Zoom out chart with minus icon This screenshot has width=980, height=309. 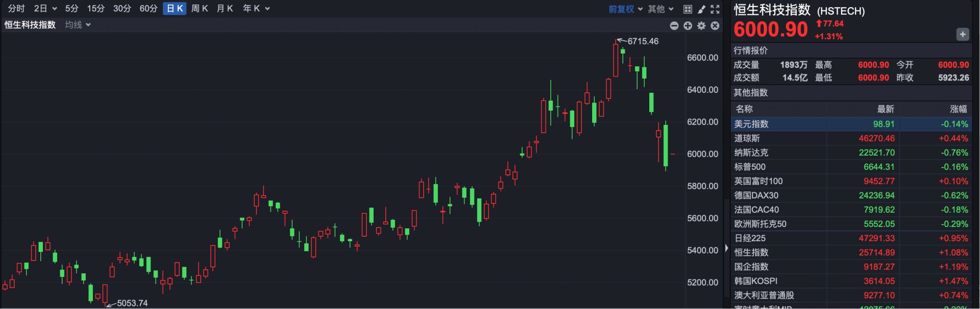[674, 25]
